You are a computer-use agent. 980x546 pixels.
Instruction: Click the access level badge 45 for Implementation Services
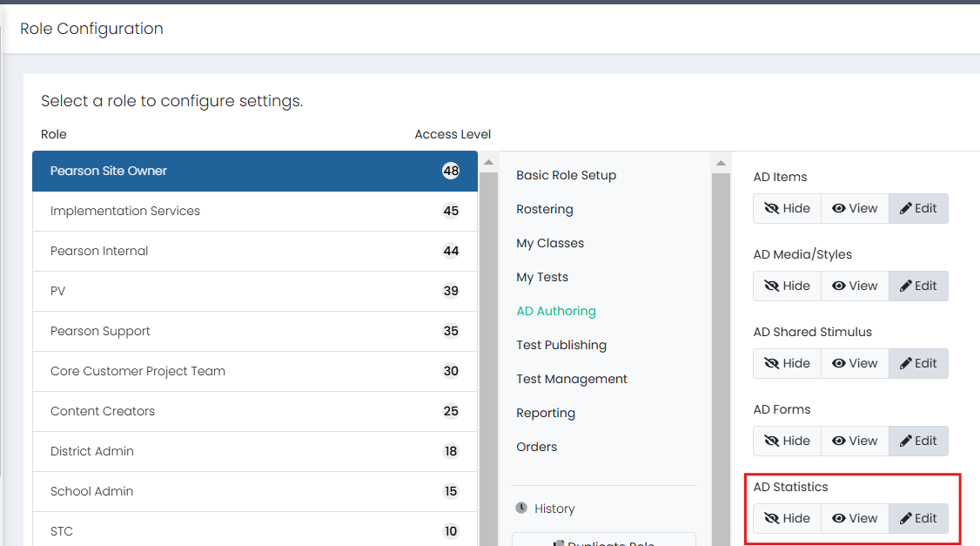tap(450, 211)
